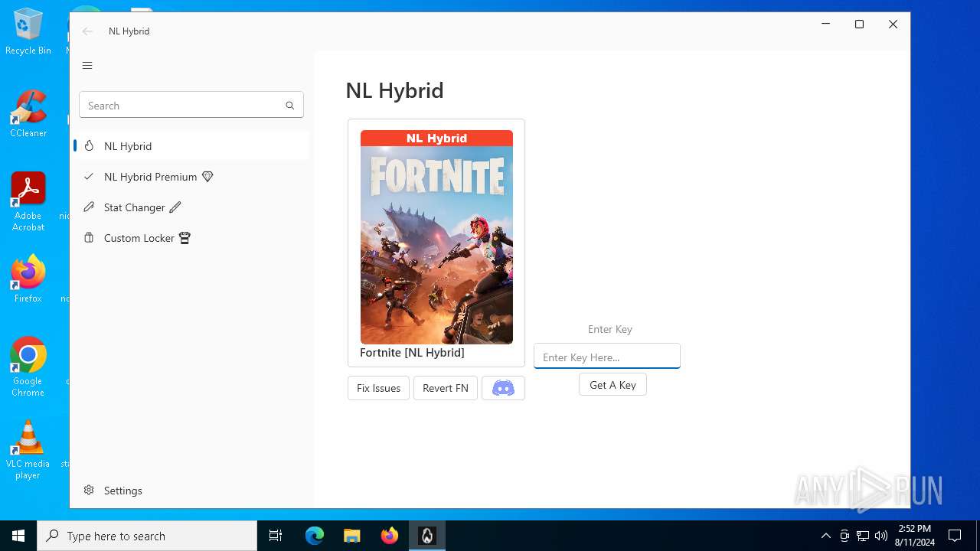The height and width of the screenshot is (551, 980).
Task: Click the search magnifier icon
Action: pyautogui.click(x=289, y=106)
